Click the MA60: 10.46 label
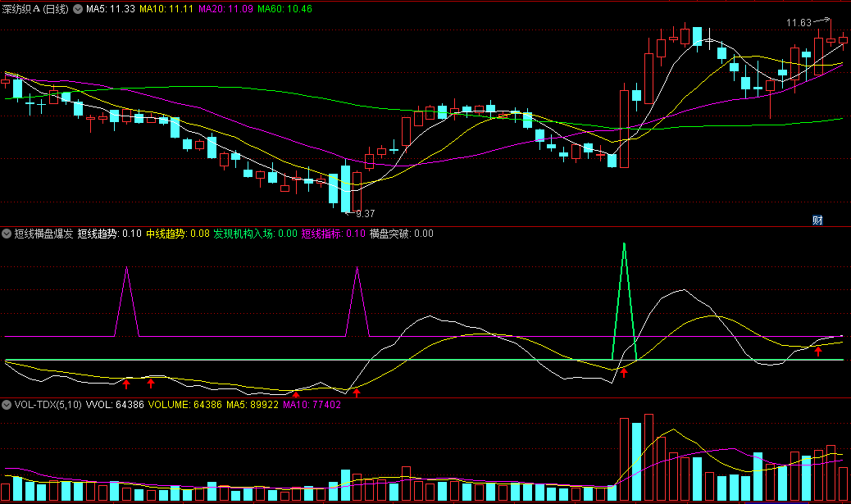 click(x=284, y=9)
